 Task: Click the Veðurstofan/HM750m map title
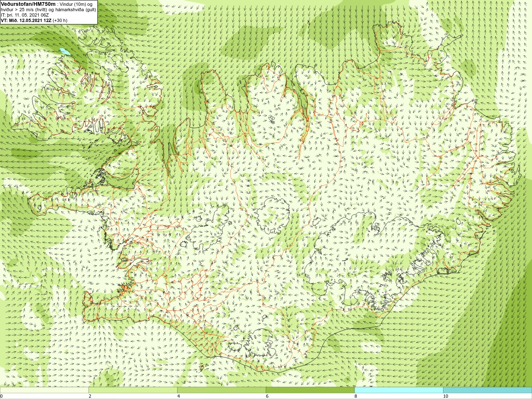pyautogui.click(x=28, y=4)
